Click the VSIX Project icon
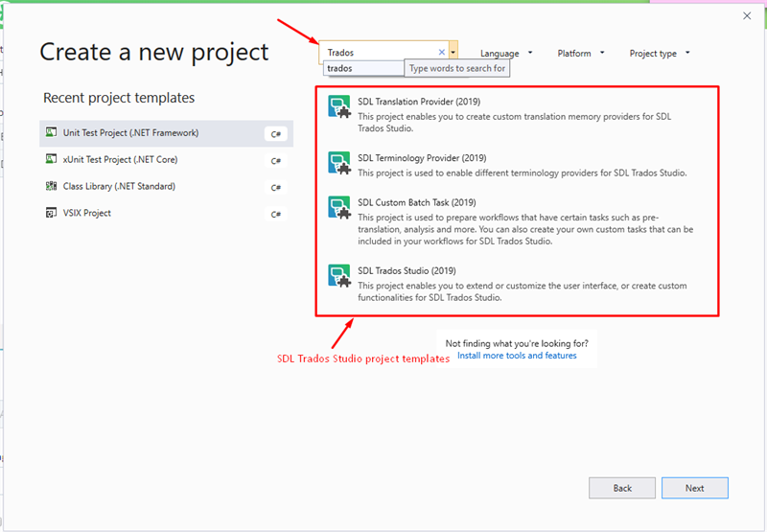The width and height of the screenshot is (767, 532). coord(51,213)
